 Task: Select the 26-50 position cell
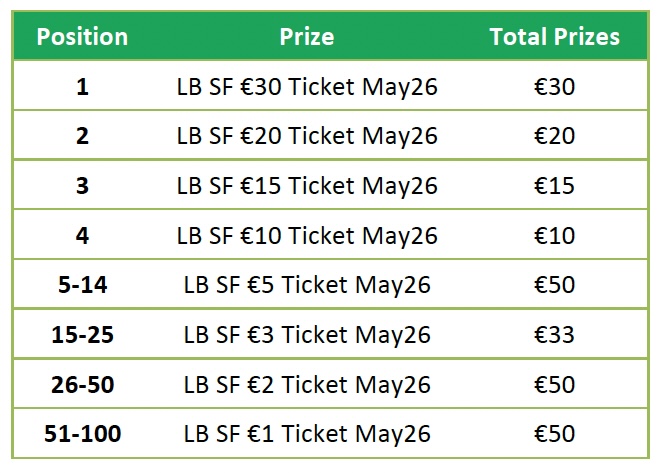tap(82, 384)
